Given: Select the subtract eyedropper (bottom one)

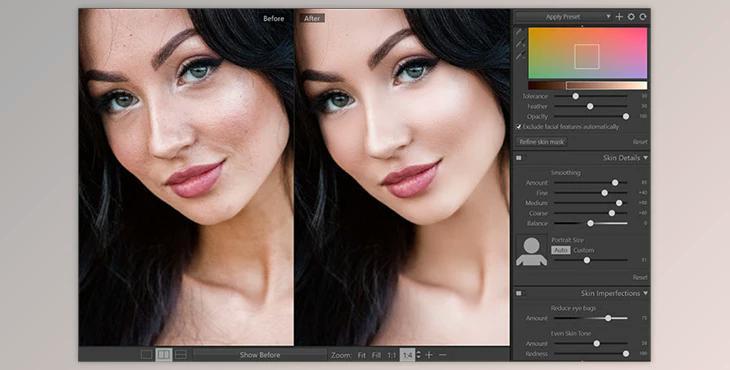Looking at the screenshot, I should (520, 56).
